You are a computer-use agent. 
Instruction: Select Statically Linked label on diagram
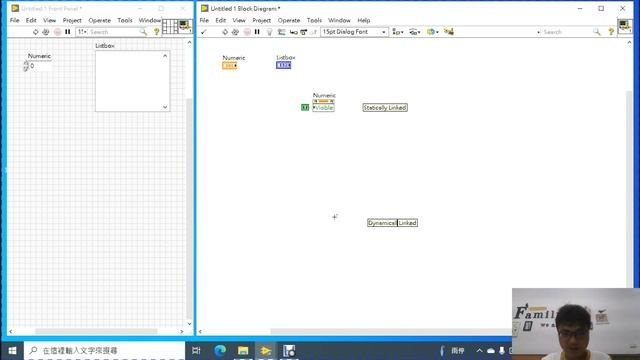385,108
